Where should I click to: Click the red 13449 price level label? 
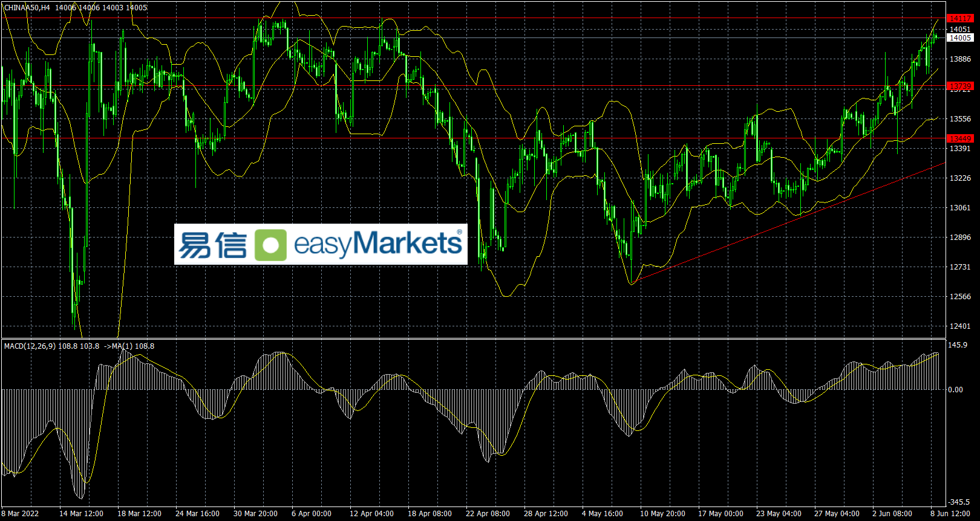coord(960,138)
